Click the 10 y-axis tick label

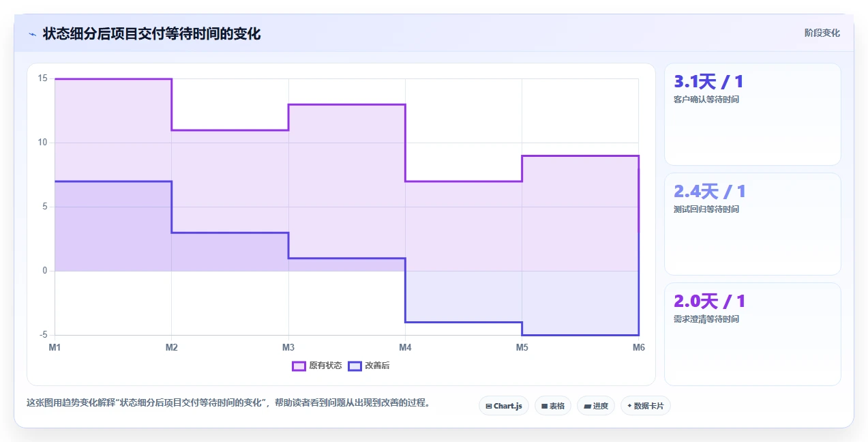42,143
